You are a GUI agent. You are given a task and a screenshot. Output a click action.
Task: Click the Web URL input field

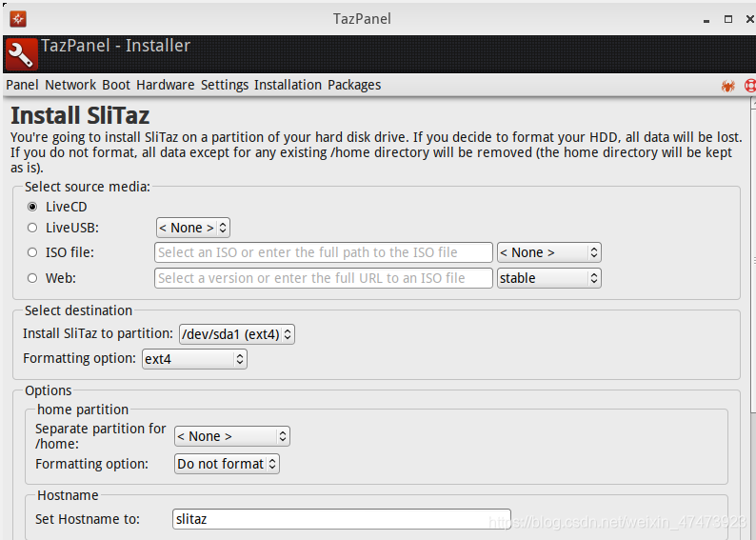324,278
